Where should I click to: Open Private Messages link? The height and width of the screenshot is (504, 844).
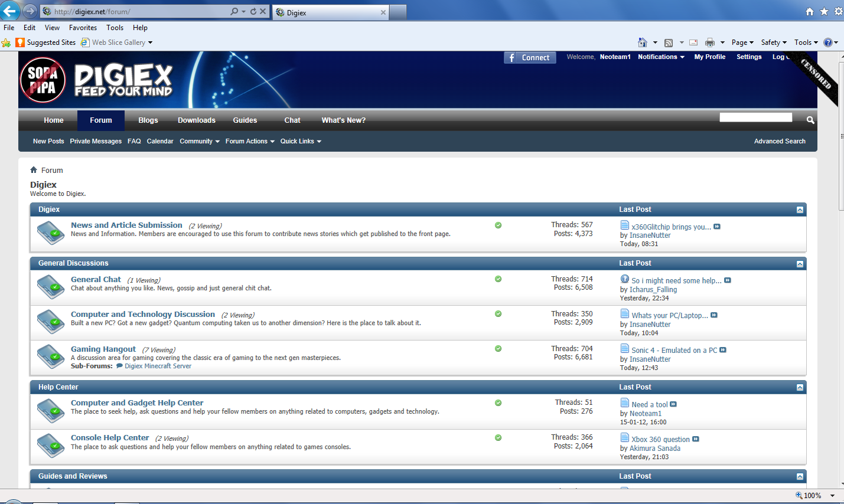(x=96, y=141)
